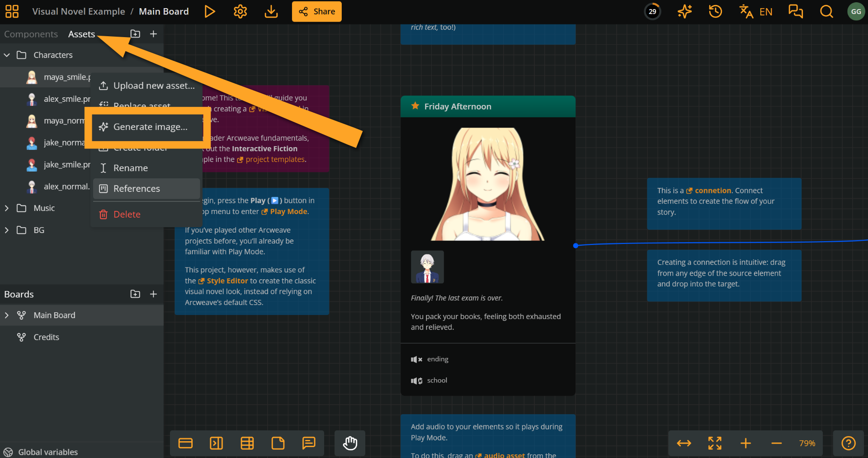Screen dimensions: 868x458
Task: Select the jumper tool icon
Action: (216, 443)
